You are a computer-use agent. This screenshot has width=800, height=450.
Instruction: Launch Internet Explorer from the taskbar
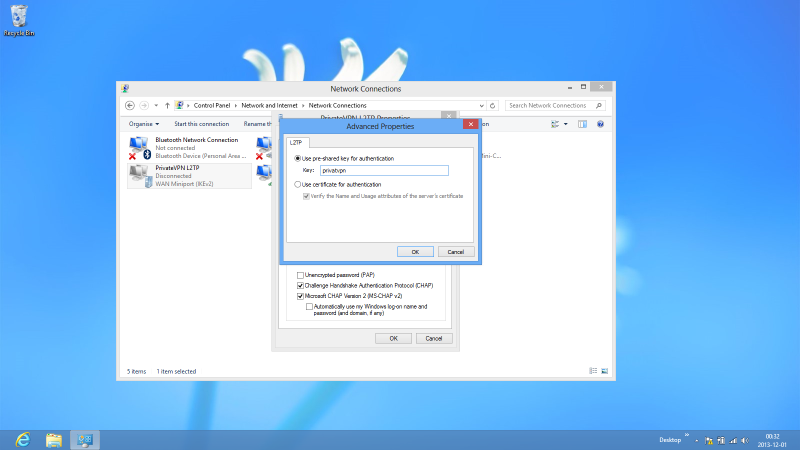21,439
